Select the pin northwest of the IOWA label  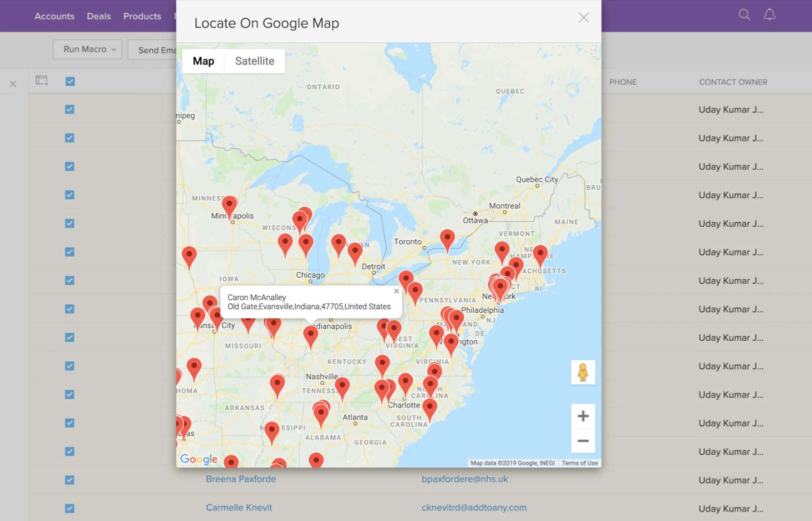point(189,258)
